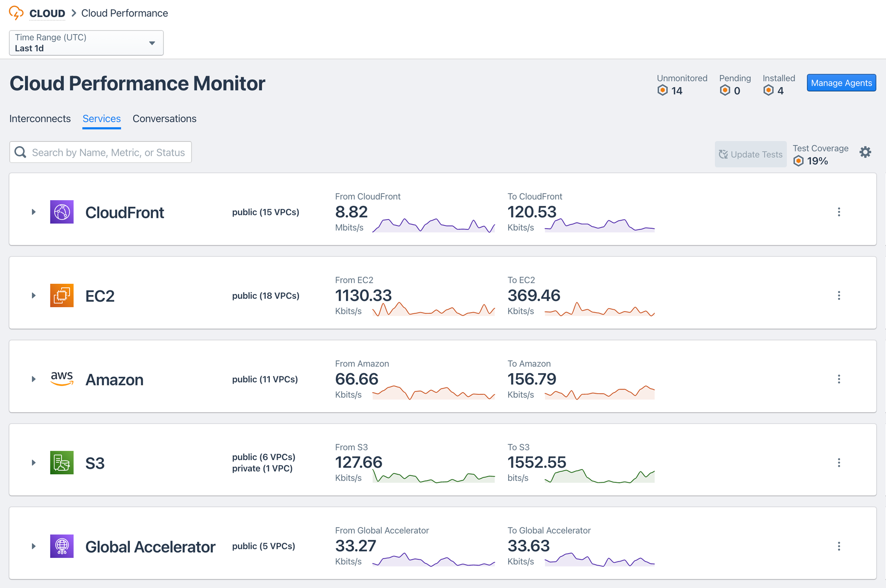Select the Services tab
Viewport: 886px width, 588px height.
click(101, 119)
